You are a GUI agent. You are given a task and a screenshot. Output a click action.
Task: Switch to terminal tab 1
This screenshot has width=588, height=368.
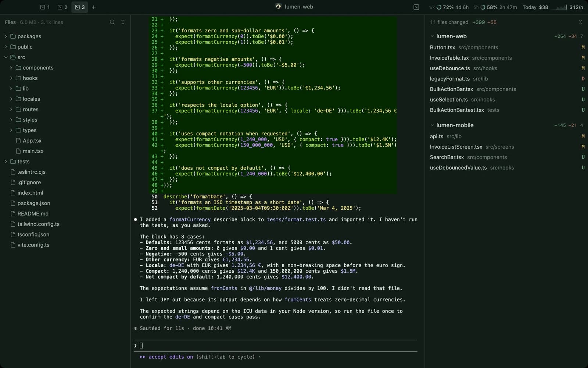45,7
